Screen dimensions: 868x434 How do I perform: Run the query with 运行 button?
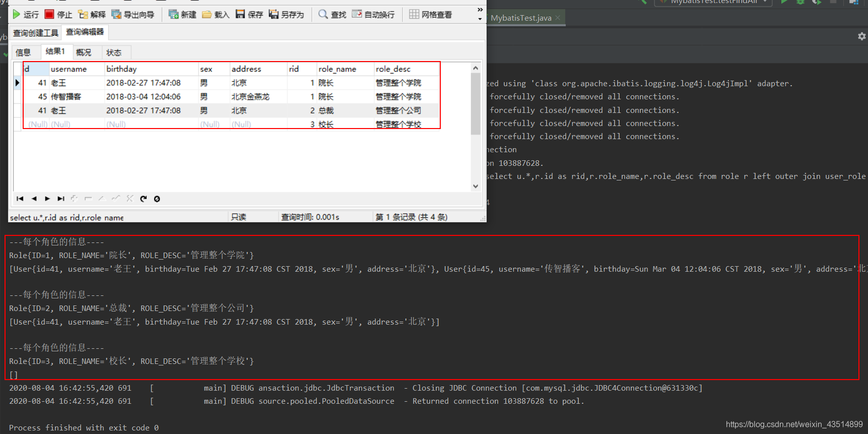tap(25, 15)
